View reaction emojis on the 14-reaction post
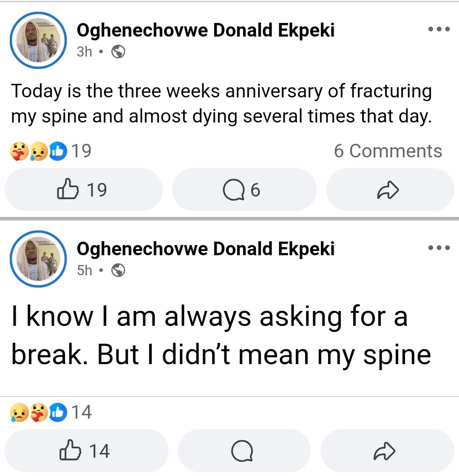 pos(38,412)
